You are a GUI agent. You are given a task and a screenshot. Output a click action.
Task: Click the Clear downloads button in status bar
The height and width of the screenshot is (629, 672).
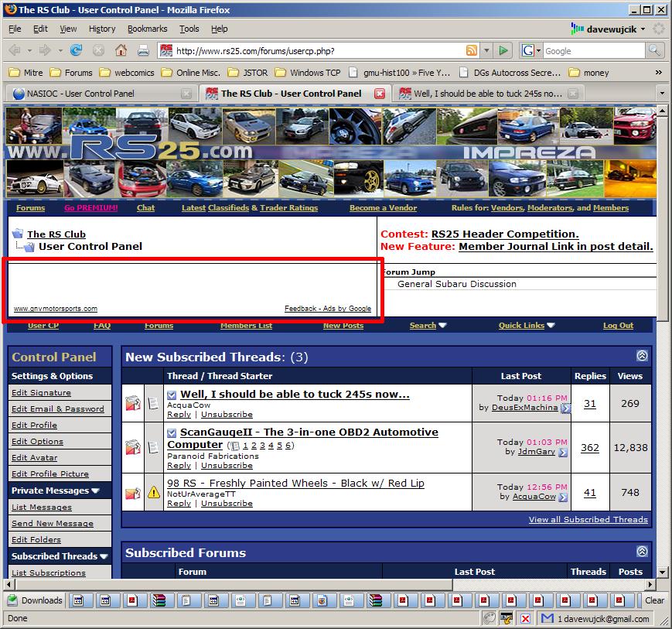[654, 600]
